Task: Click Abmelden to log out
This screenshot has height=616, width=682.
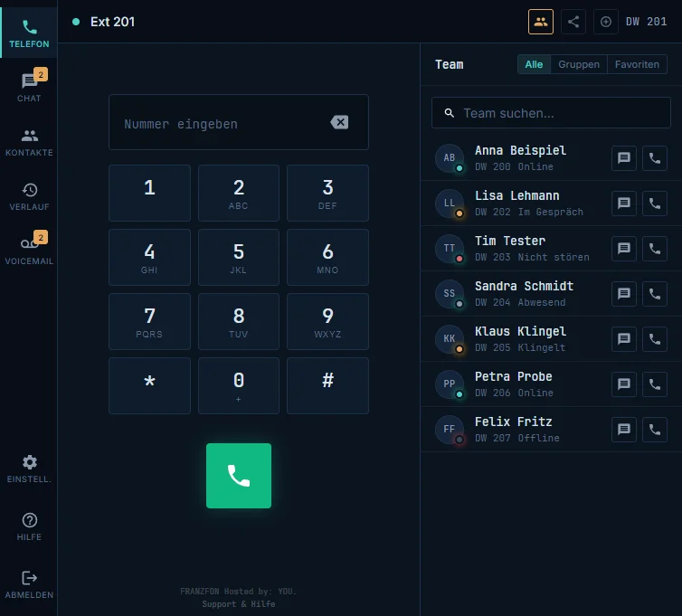Action: (x=29, y=584)
